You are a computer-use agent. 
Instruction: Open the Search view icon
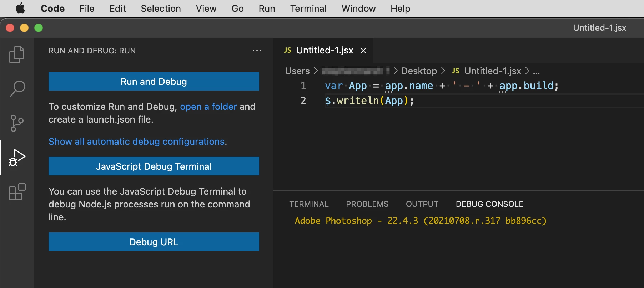(x=17, y=89)
